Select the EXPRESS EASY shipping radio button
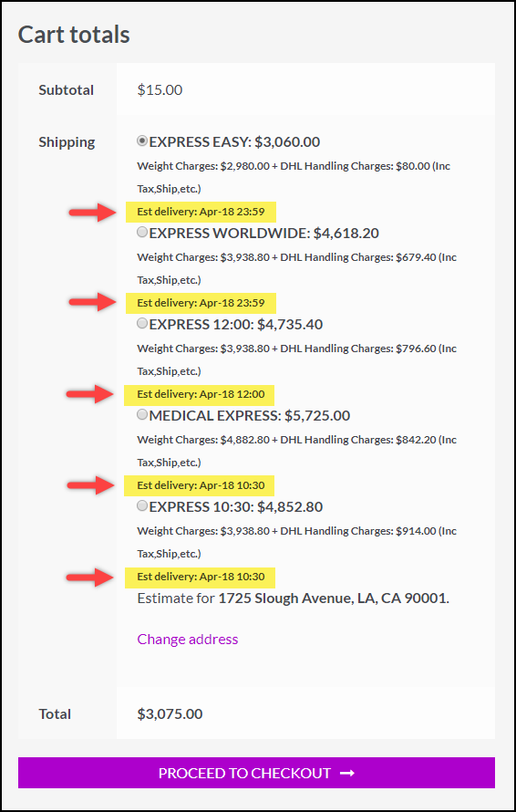Screen dimensions: 516x812 point(142,141)
